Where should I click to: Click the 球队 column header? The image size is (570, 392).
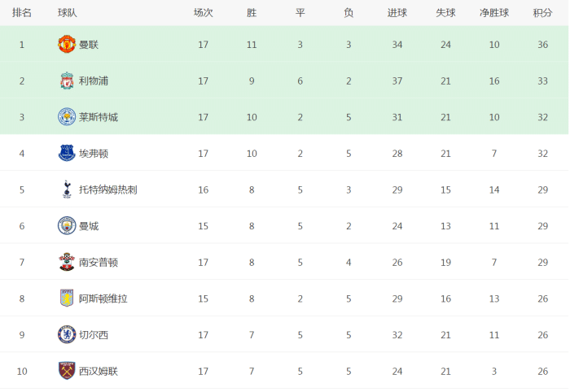tap(68, 13)
